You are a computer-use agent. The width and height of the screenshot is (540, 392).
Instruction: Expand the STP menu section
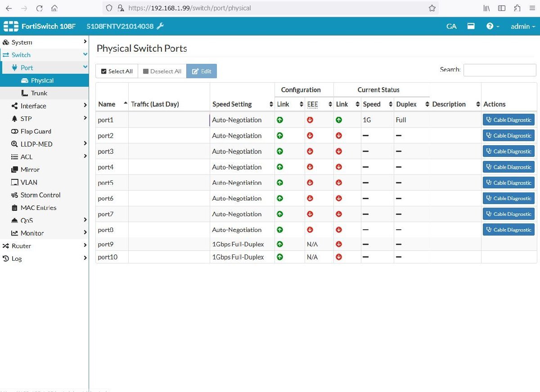(x=26, y=119)
